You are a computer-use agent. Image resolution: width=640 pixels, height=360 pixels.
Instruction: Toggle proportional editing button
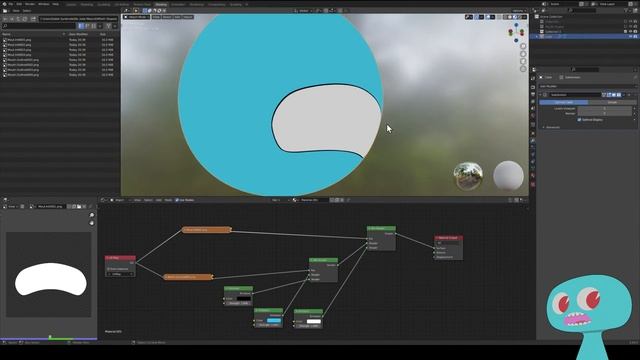click(x=340, y=11)
